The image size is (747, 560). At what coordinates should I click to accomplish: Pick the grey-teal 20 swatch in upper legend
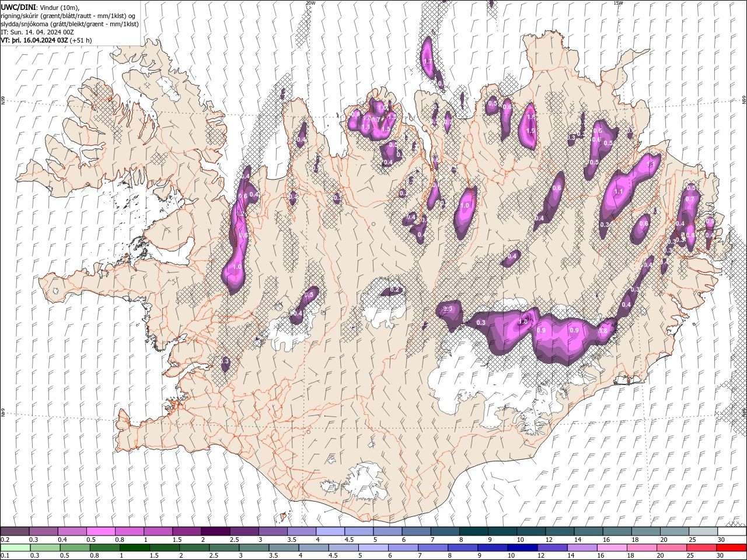pyautogui.click(x=674, y=531)
